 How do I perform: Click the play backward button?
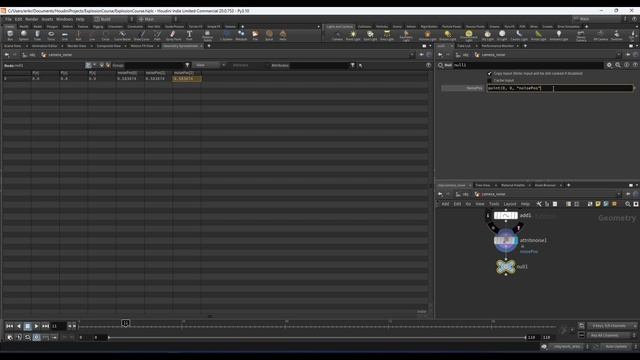18,326
